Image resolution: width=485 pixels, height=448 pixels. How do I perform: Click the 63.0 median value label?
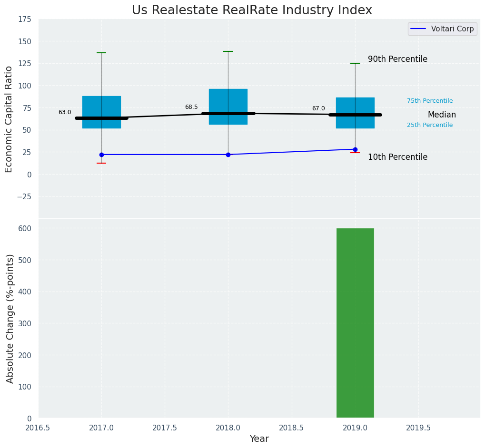(x=65, y=113)
